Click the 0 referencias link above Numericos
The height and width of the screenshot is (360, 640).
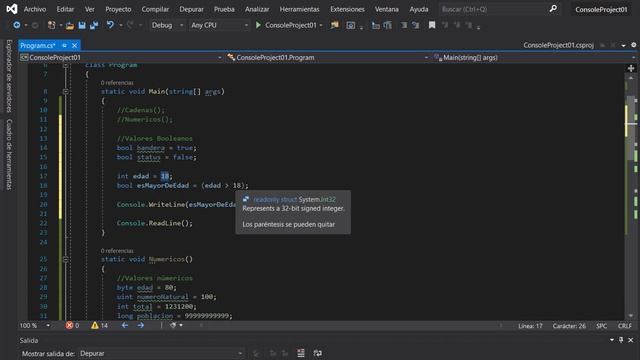pyautogui.click(x=117, y=251)
